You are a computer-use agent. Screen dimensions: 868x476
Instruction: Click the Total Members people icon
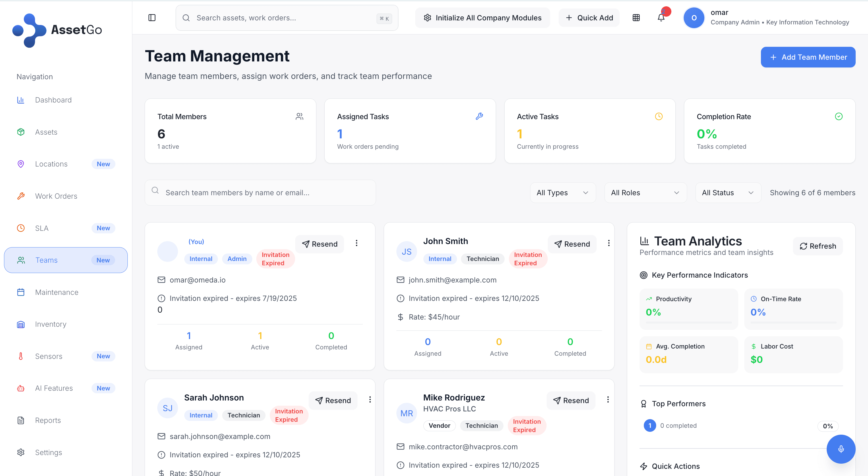click(x=299, y=116)
